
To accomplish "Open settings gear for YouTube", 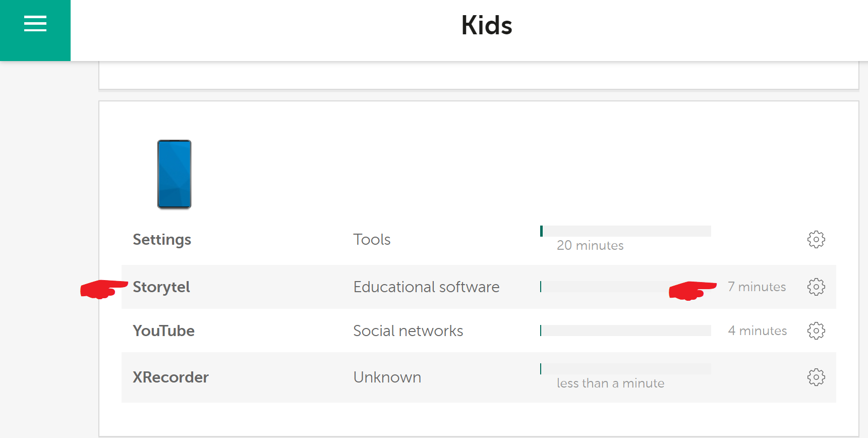I will click(816, 331).
